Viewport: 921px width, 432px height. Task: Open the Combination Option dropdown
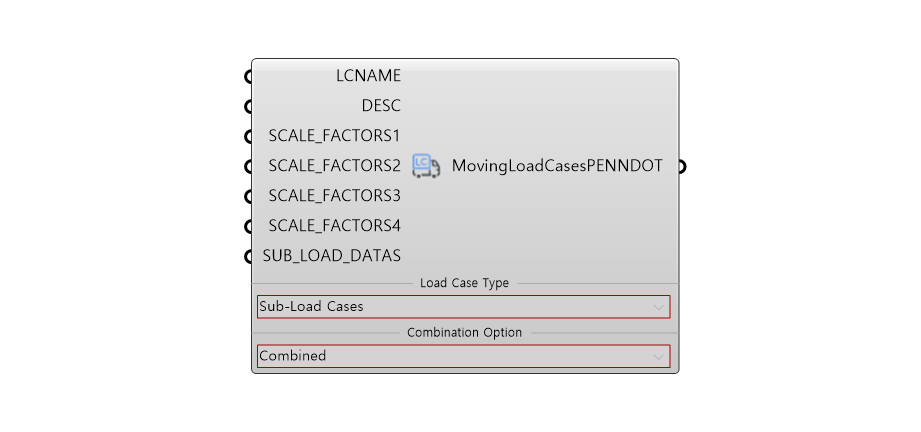tap(463, 356)
